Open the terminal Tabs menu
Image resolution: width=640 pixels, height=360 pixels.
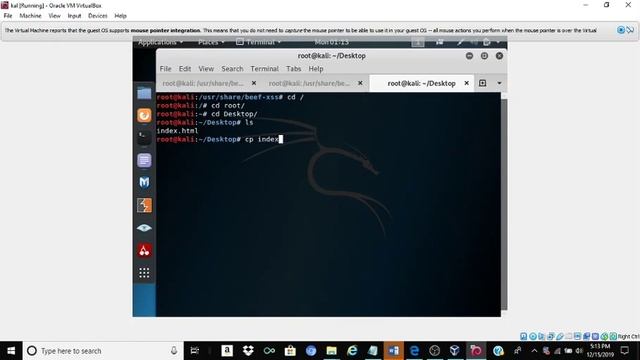coord(293,69)
